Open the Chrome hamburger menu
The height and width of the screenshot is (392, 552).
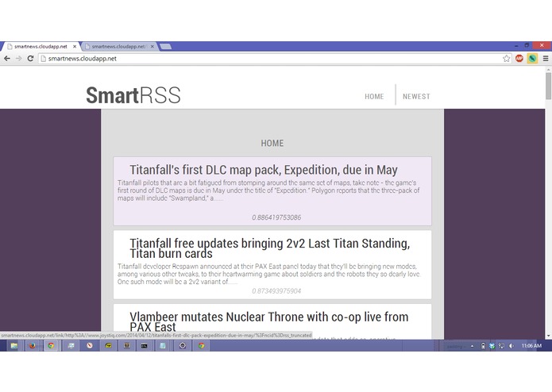[x=546, y=59]
